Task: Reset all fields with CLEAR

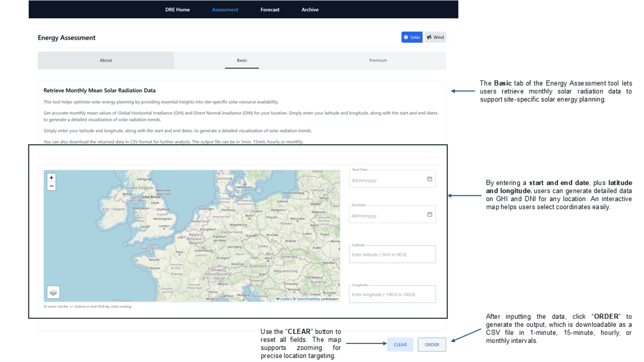Action: pos(400,345)
